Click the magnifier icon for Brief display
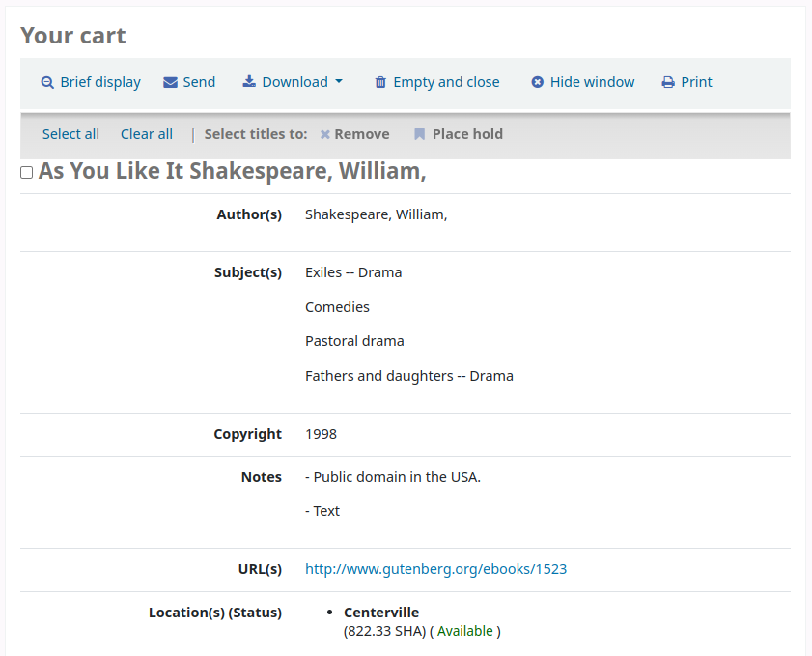This screenshot has height=656, width=812. 47,82
